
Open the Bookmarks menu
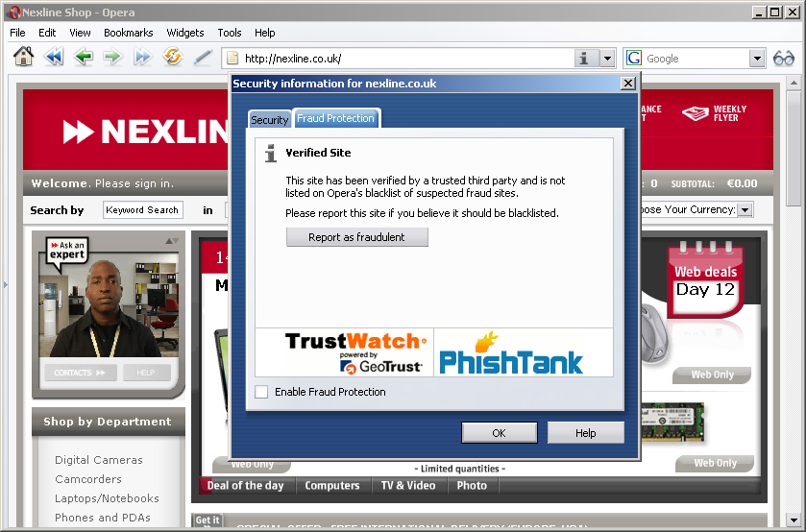pos(129,33)
